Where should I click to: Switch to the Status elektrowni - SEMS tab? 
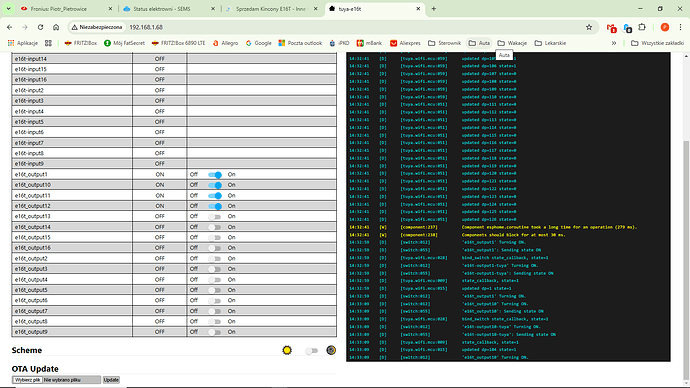pyautogui.click(x=168, y=9)
